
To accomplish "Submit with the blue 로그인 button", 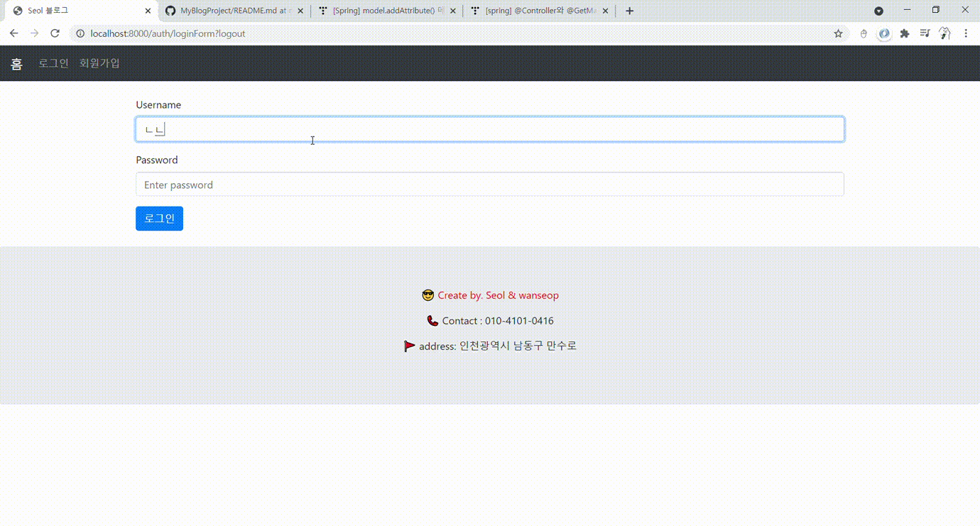I will pyautogui.click(x=159, y=219).
